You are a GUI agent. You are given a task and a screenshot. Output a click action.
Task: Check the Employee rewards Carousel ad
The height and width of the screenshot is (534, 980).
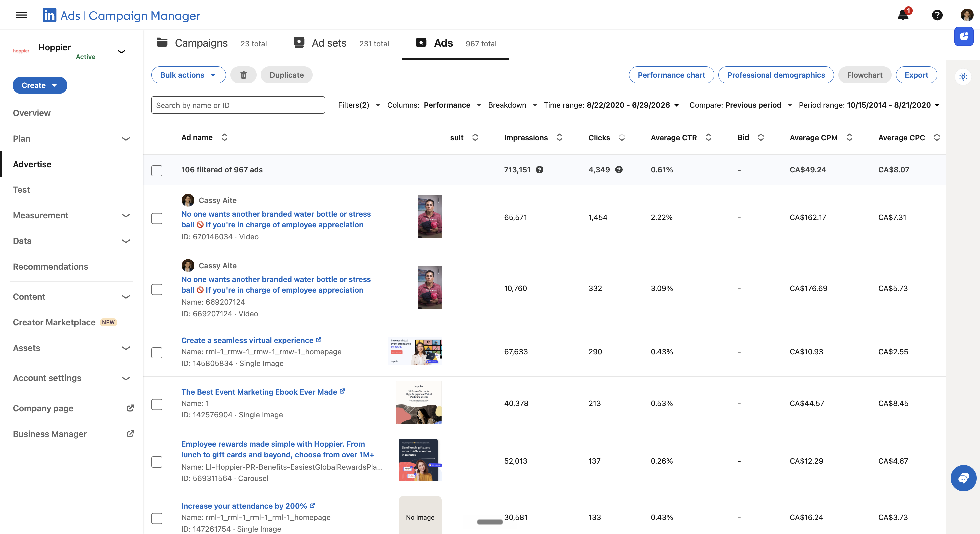click(x=157, y=462)
